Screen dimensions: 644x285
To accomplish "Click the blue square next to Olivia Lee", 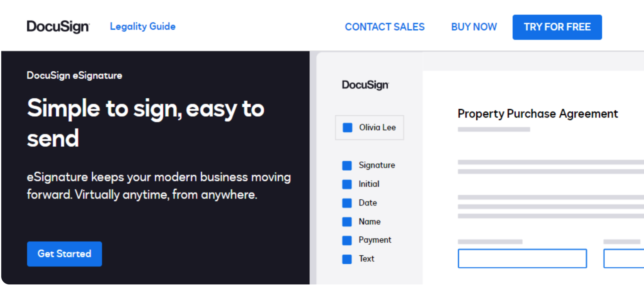I will click(x=348, y=128).
